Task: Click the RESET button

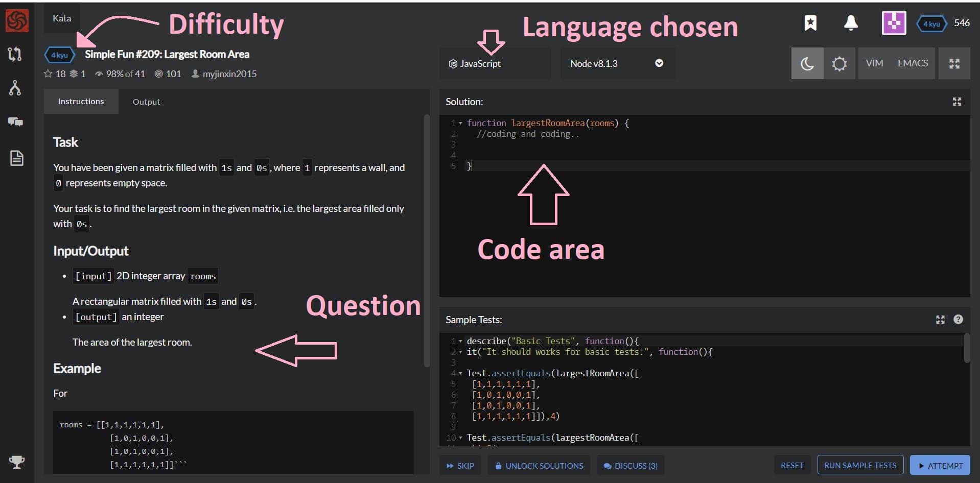Action: pyautogui.click(x=792, y=465)
